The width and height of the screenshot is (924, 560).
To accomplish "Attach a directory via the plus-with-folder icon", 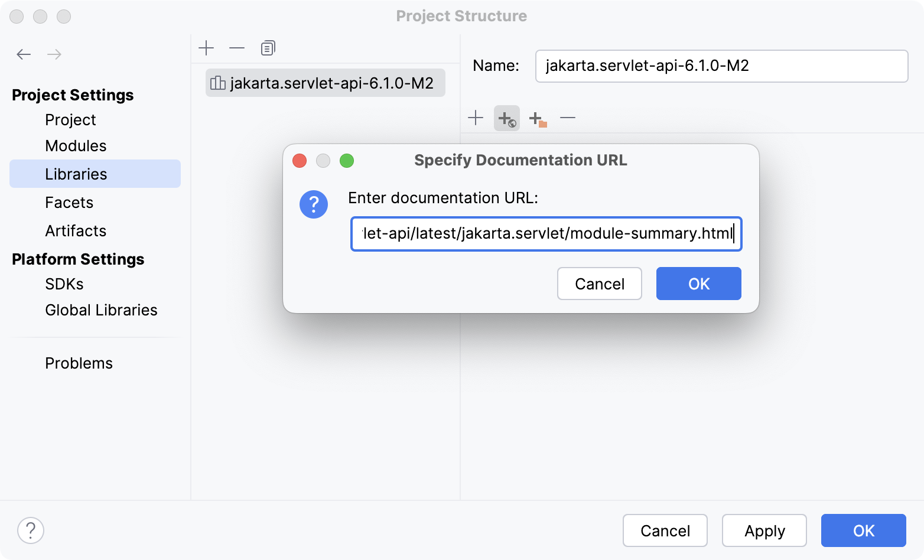I will tap(538, 118).
